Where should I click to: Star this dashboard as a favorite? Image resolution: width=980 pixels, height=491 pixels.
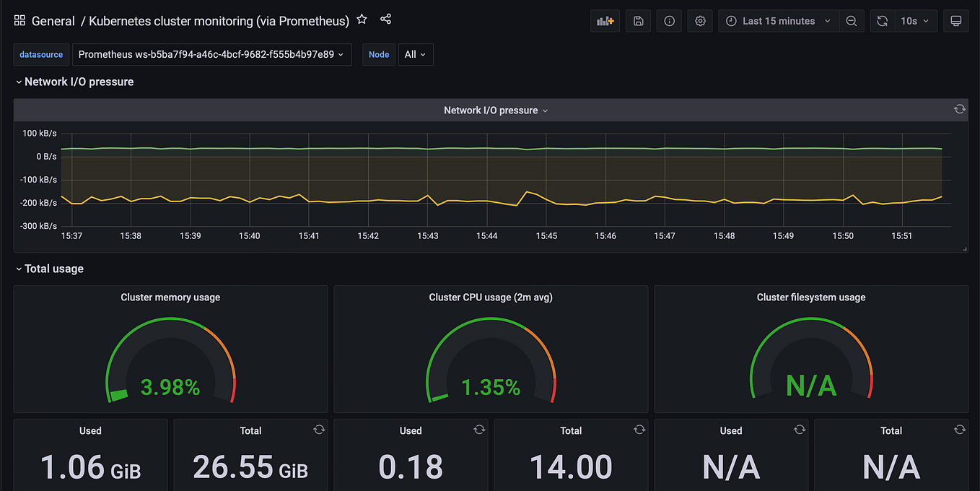[x=362, y=19]
